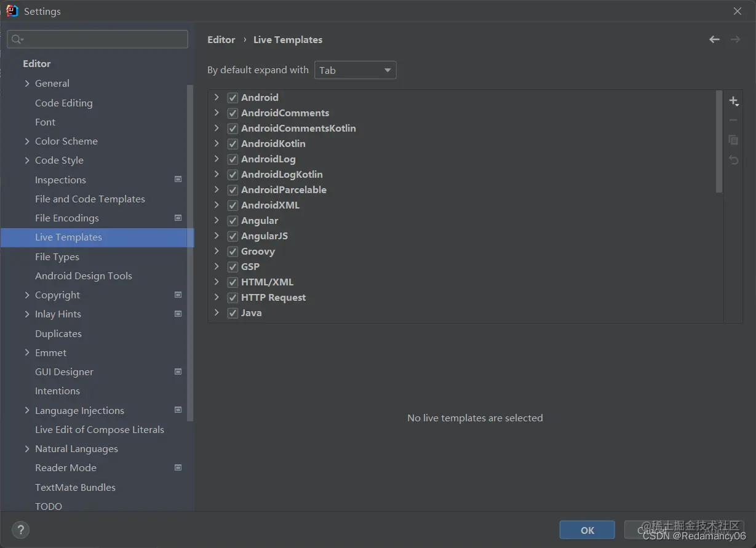Expand the Natural Languages node
756x548 pixels.
(x=27, y=448)
